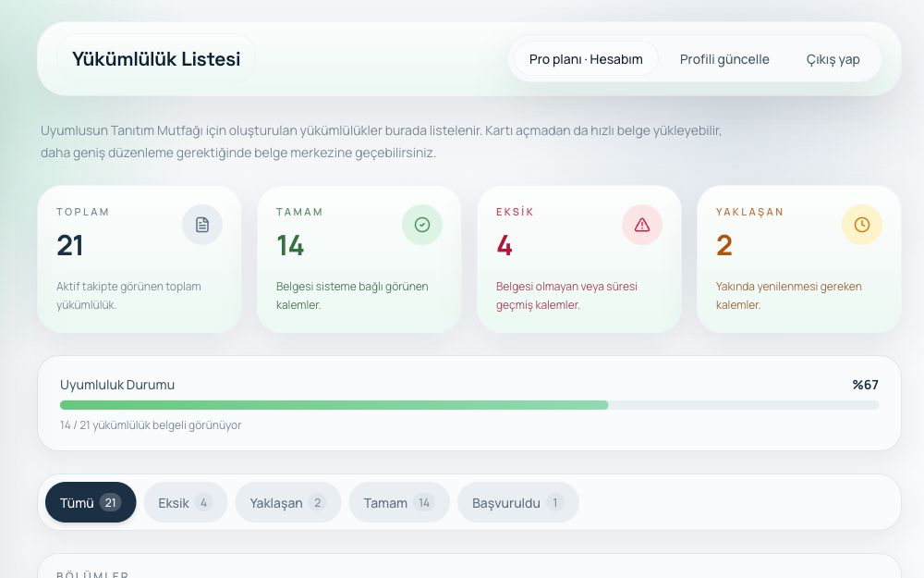The width and height of the screenshot is (924, 578).
Task: Click 'Yakında yenilenmesi gereken kalemler' text
Action: pos(788,296)
